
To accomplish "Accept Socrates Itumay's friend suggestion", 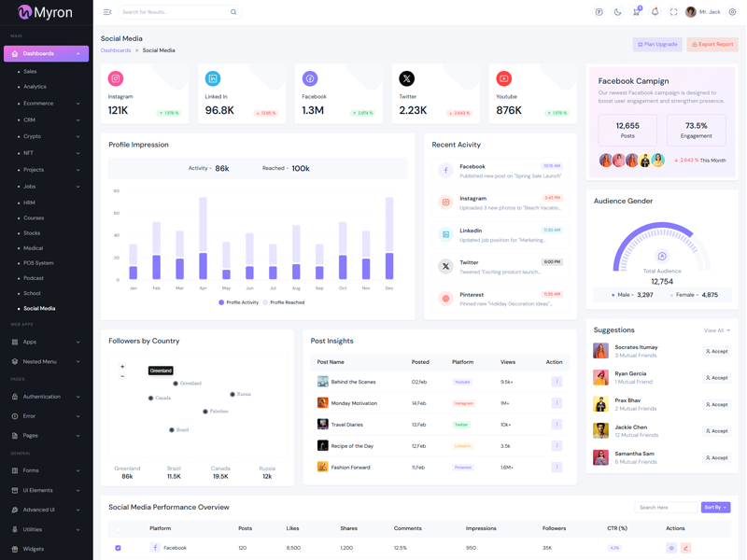I will [716, 352].
